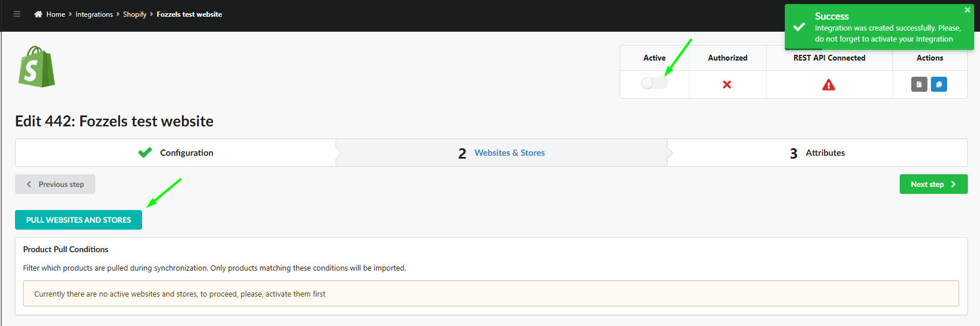Click the Edit 442 page heading
Image resolution: width=980 pixels, height=326 pixels.
[114, 121]
